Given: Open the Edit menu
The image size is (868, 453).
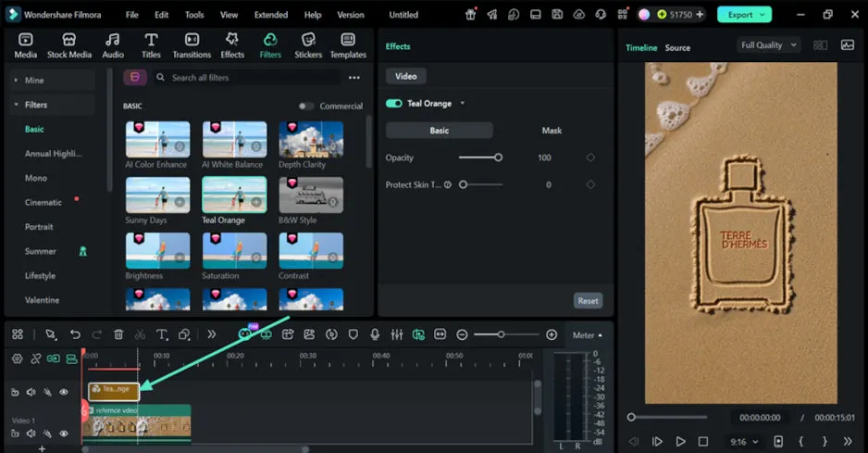Looking at the screenshot, I should tap(162, 15).
